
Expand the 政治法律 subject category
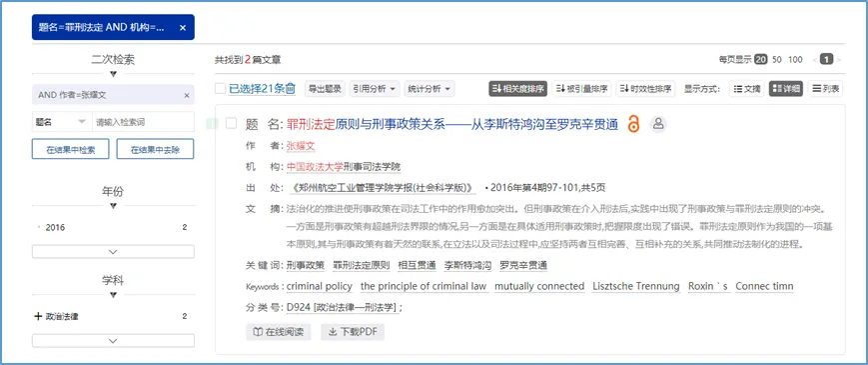pos(38,317)
